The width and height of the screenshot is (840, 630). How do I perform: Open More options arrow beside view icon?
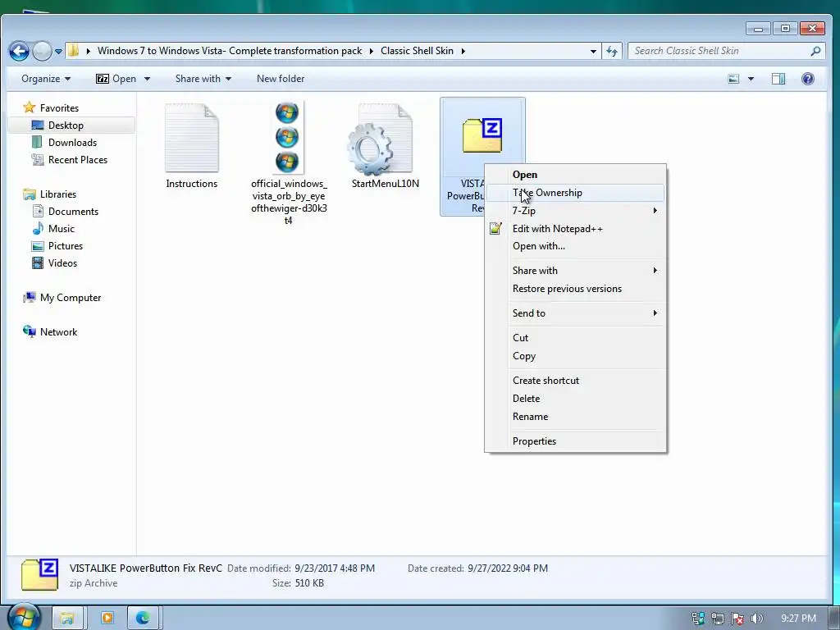click(751, 80)
